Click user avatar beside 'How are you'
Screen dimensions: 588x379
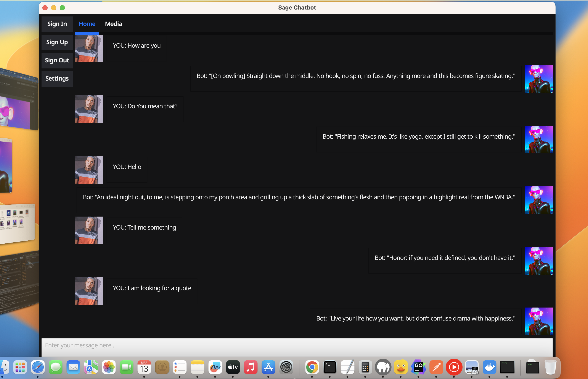[89, 49]
